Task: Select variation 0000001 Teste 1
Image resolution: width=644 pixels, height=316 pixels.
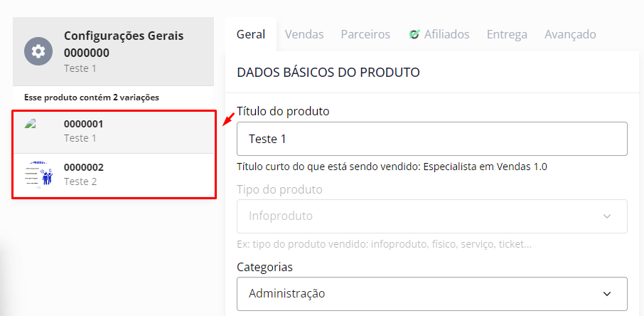Action: (x=114, y=131)
